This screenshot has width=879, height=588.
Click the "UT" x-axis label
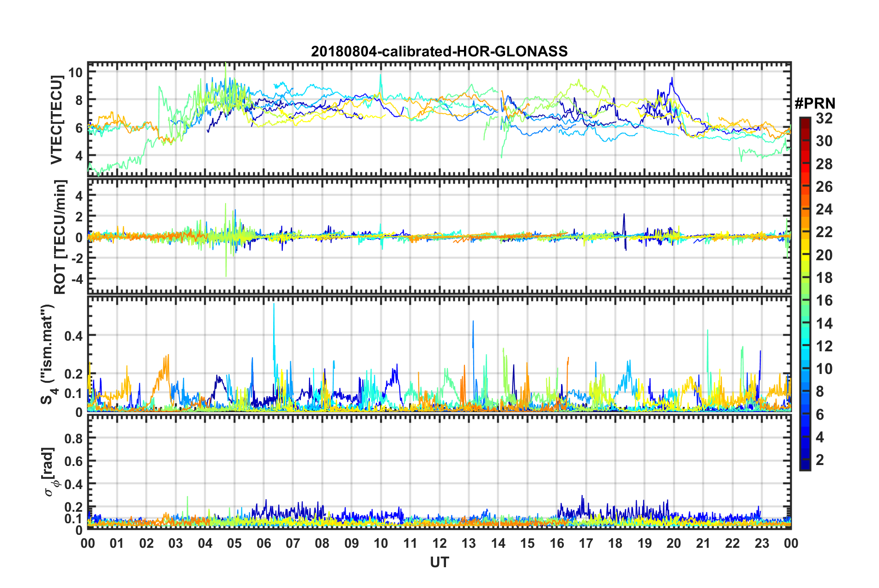tap(439, 562)
